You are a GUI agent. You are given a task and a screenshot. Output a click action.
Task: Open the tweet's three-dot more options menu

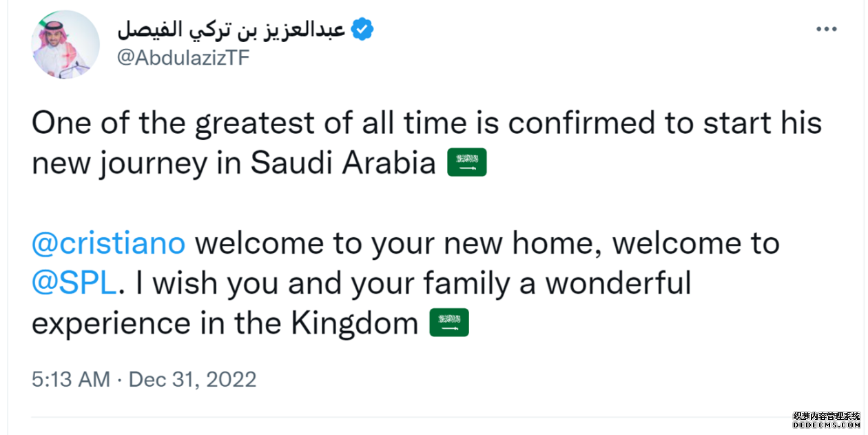[x=826, y=30]
